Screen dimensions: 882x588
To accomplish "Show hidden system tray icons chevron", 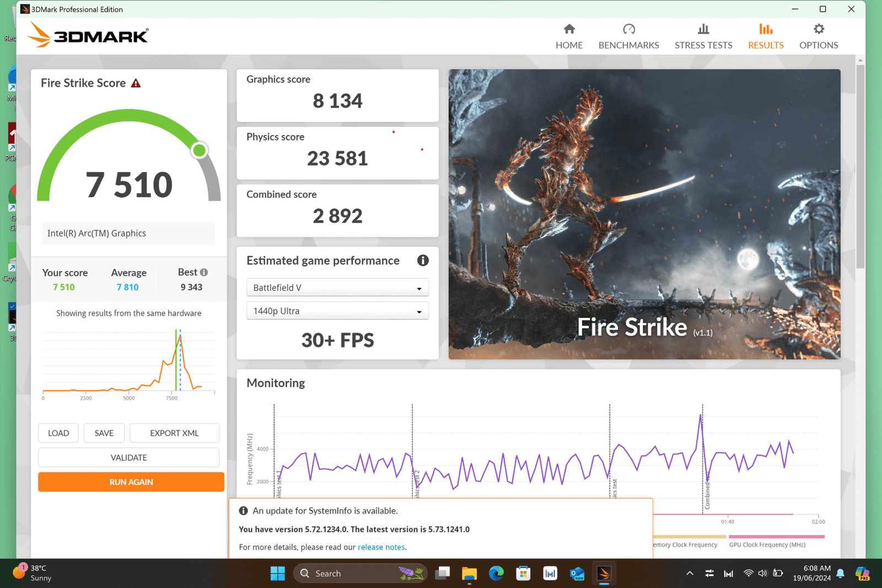I will pyautogui.click(x=690, y=574).
